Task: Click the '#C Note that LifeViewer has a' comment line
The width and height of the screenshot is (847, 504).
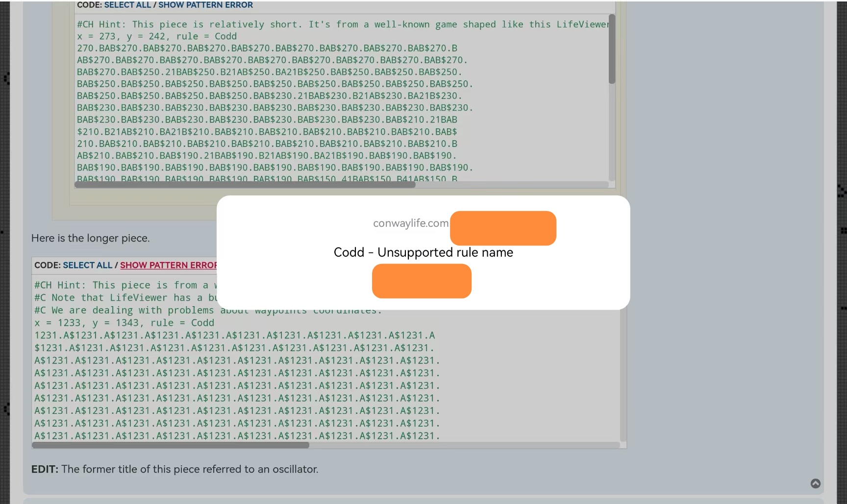Action: tap(125, 298)
